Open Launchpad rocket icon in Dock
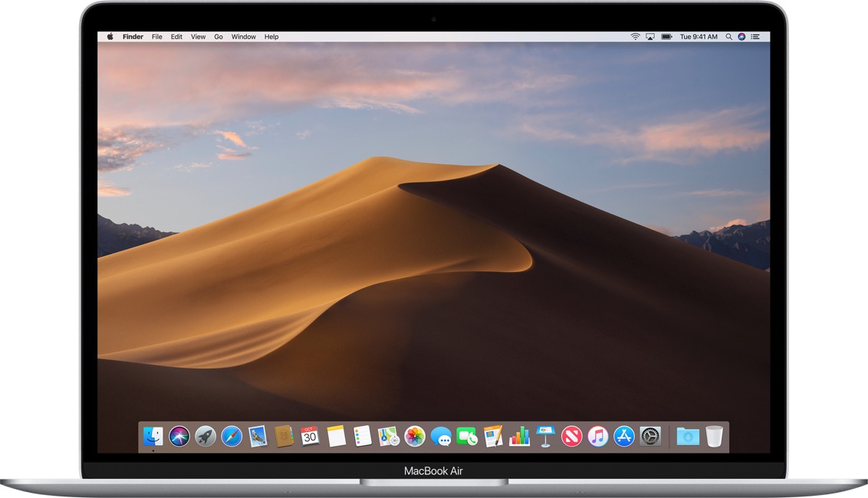 pyautogui.click(x=205, y=437)
